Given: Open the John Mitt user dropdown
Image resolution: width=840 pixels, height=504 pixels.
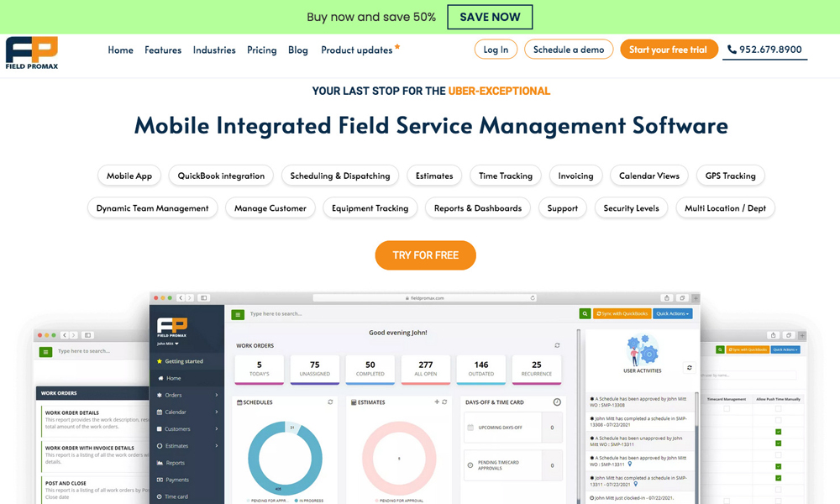Looking at the screenshot, I should [168, 344].
